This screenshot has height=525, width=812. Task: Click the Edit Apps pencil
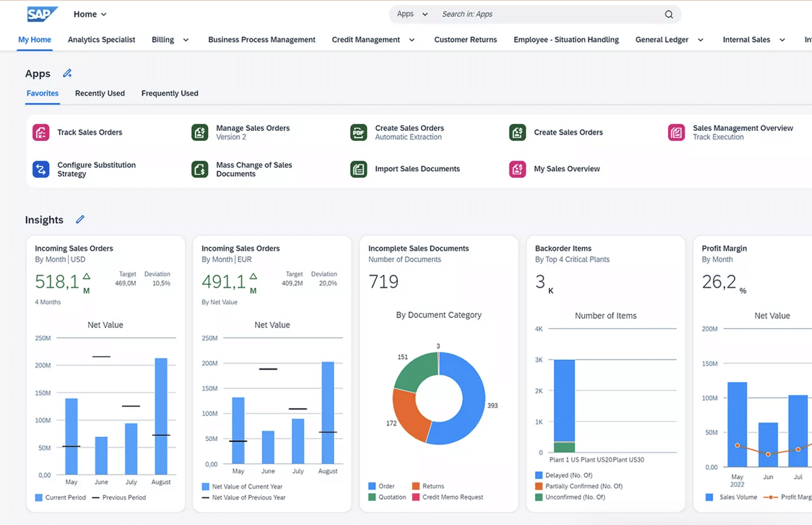(x=67, y=73)
